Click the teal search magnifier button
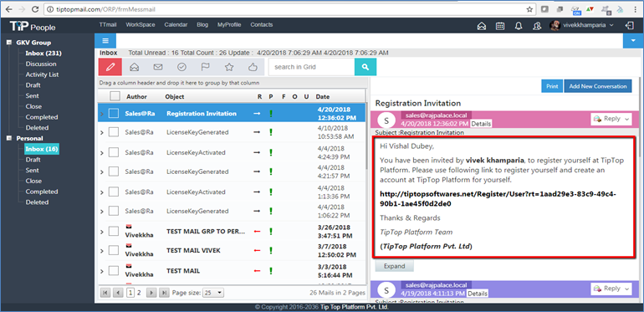The width and height of the screenshot is (644, 312). (365, 67)
